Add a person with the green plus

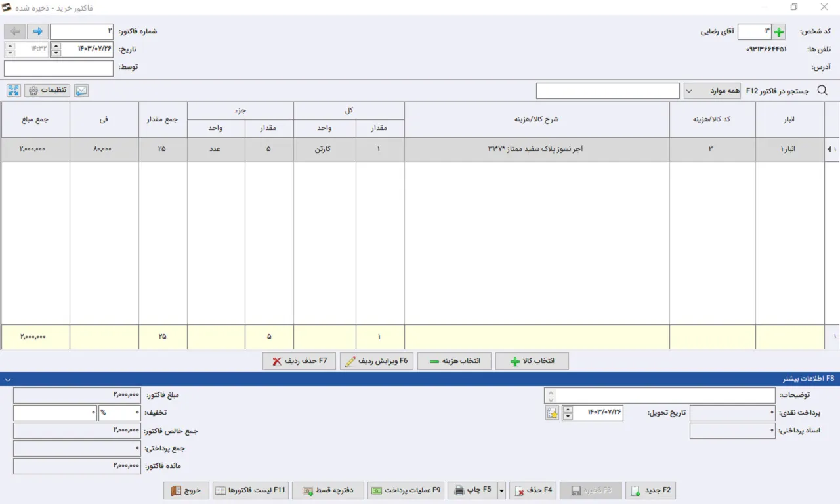[779, 31]
